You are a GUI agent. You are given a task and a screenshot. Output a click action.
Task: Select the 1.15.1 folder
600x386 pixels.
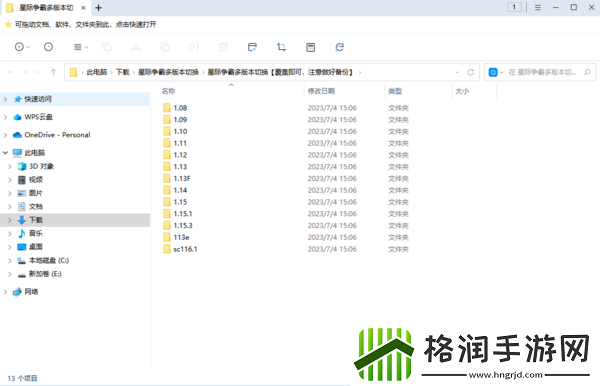[183, 214]
